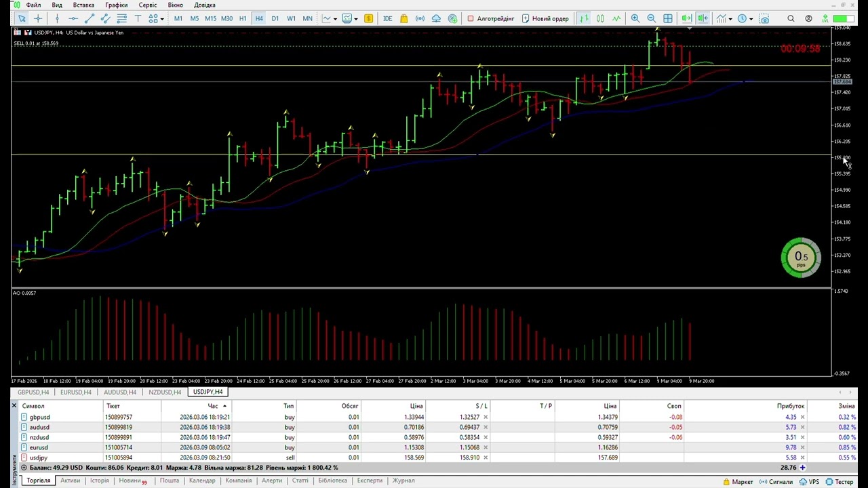The height and width of the screenshot is (488, 868).
Task: Switch chart to candlesticks
Action: pyautogui.click(x=599, y=18)
